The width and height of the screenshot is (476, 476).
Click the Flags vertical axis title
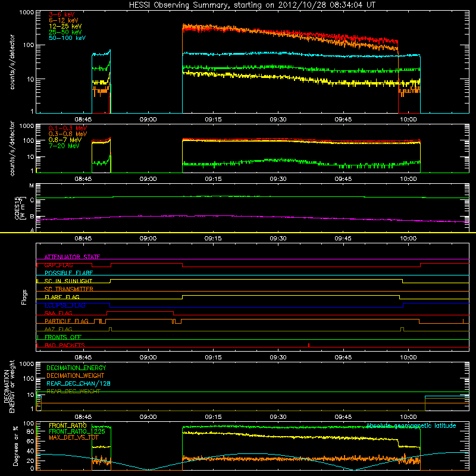pos(24,297)
